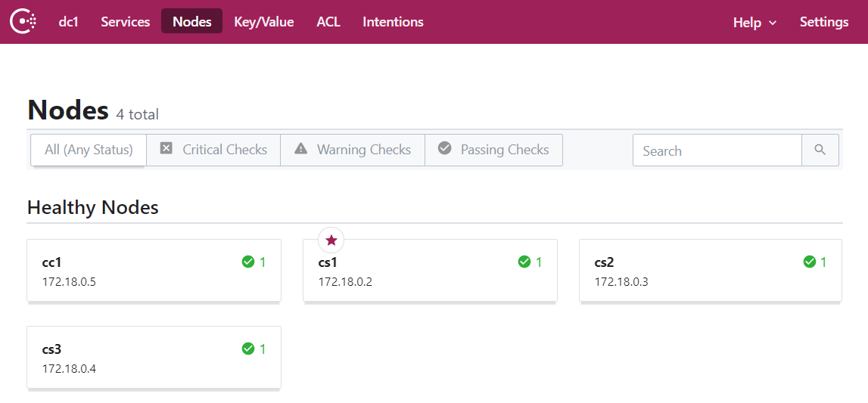Click green passing check icon on cs2
The width and height of the screenshot is (868, 403).
[808, 262]
